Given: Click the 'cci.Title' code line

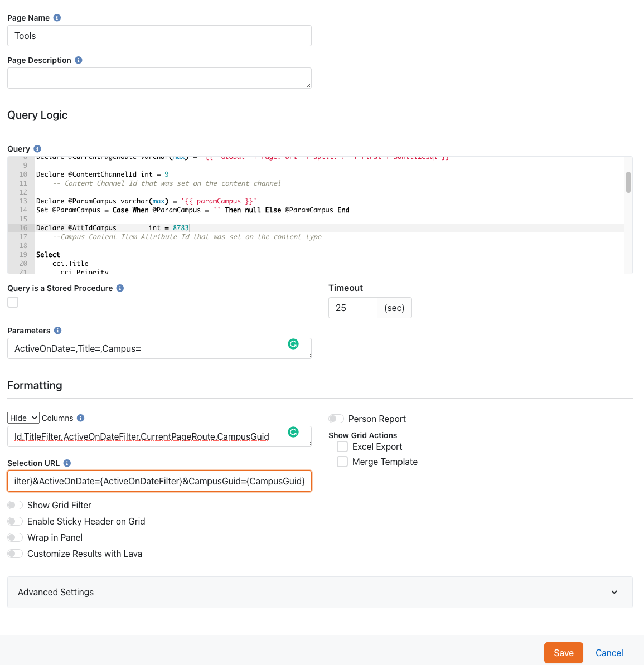Looking at the screenshot, I should point(70,263).
